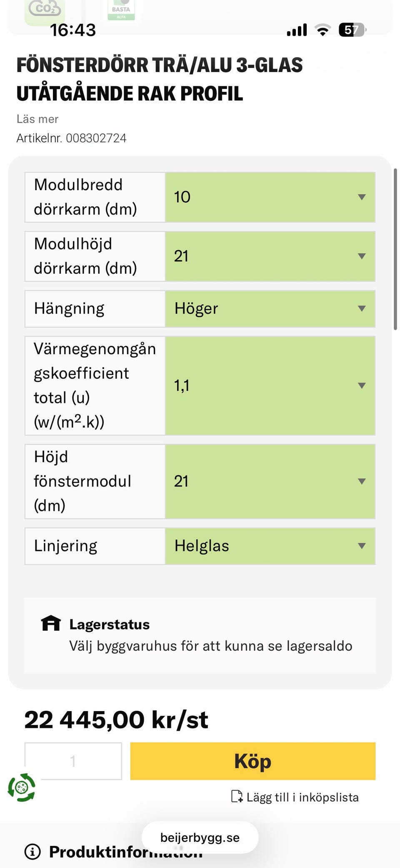Click the Lagerstatus warehouse icon
The image size is (400, 868).
(51, 623)
